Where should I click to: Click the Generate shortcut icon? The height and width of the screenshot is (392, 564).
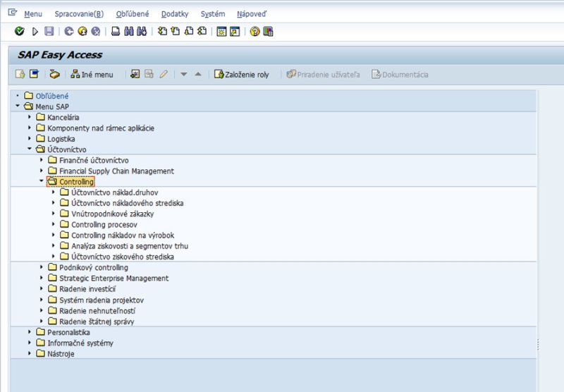pyautogui.click(x=235, y=32)
